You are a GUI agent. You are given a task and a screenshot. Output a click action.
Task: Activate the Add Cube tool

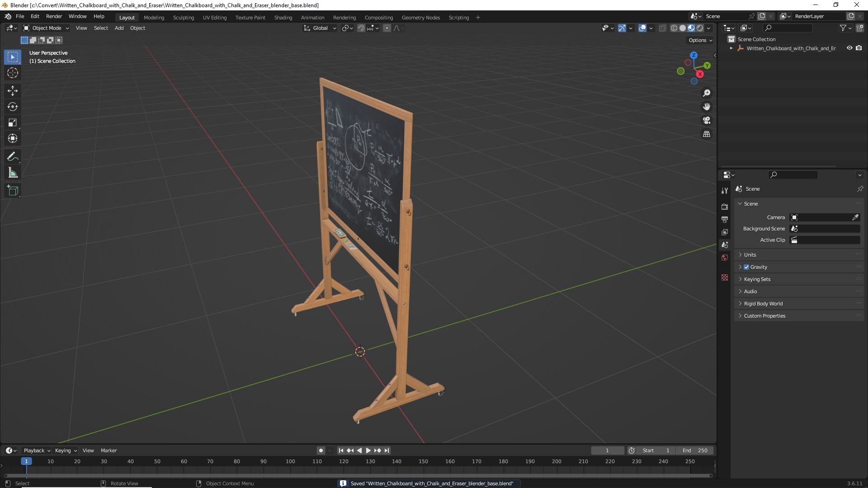pyautogui.click(x=13, y=190)
